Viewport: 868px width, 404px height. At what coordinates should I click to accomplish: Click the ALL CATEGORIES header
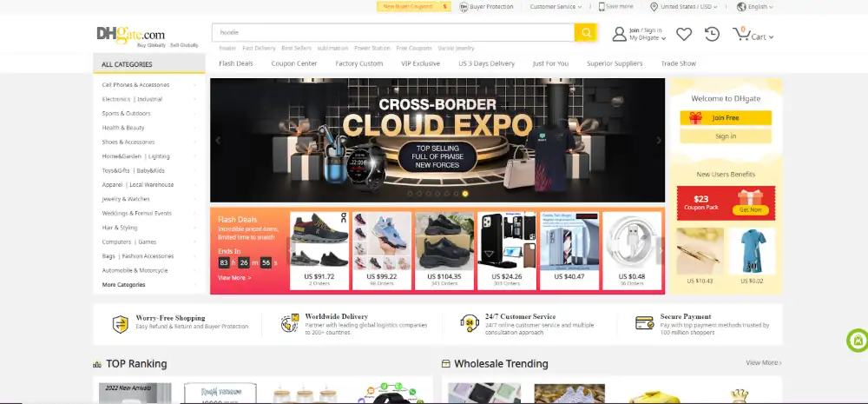coord(149,63)
